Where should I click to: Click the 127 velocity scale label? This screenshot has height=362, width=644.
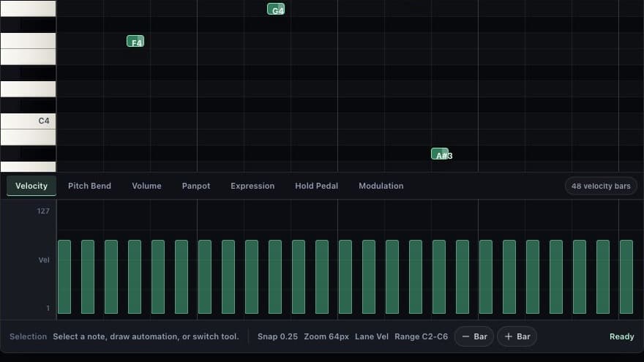click(x=43, y=211)
